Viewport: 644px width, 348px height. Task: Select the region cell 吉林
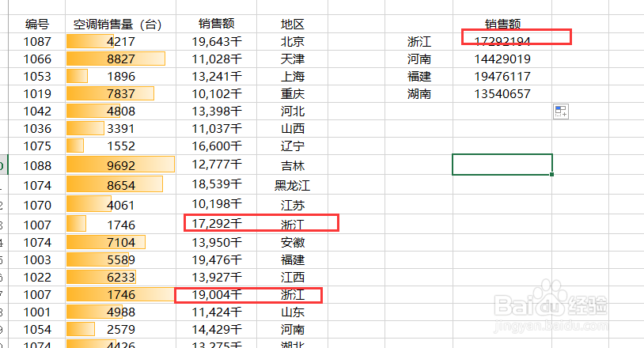293,166
